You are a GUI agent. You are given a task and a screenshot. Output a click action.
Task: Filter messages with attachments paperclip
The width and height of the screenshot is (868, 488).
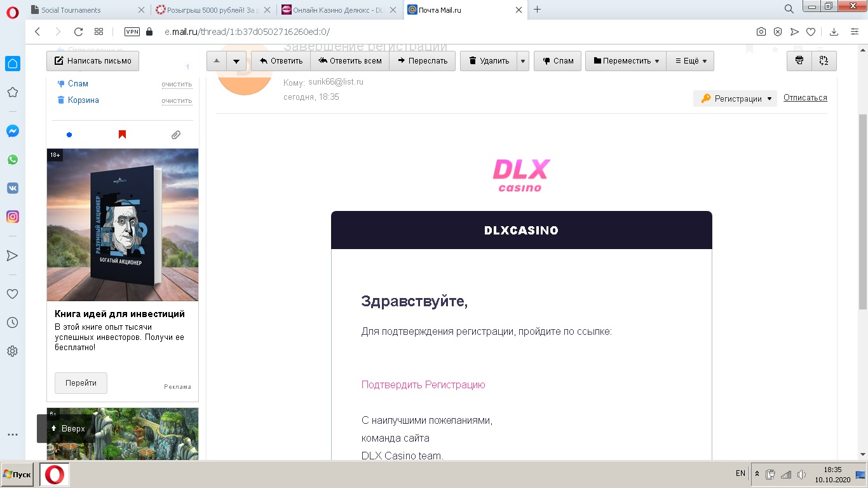pyautogui.click(x=176, y=135)
